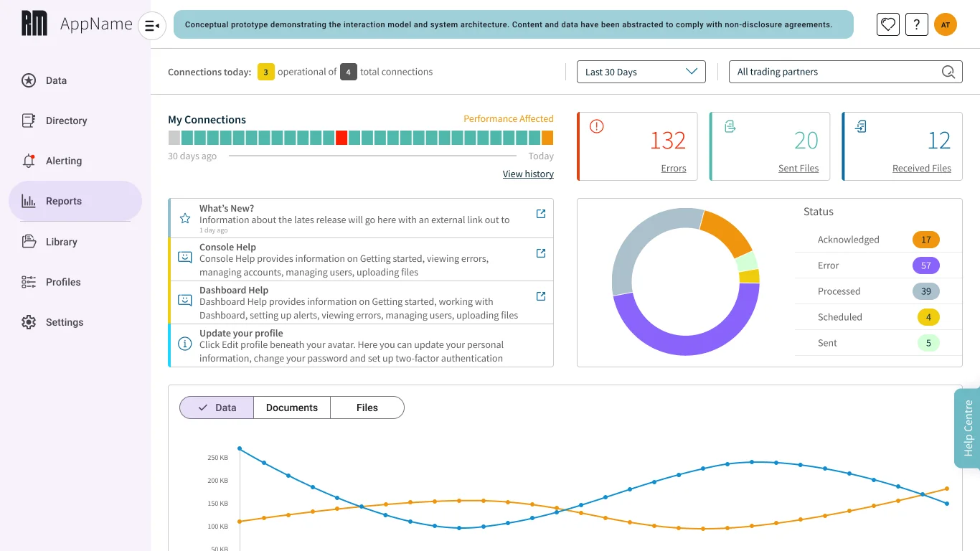Click the All trading partners field
Screen dimensions: 980x551
pos(846,72)
